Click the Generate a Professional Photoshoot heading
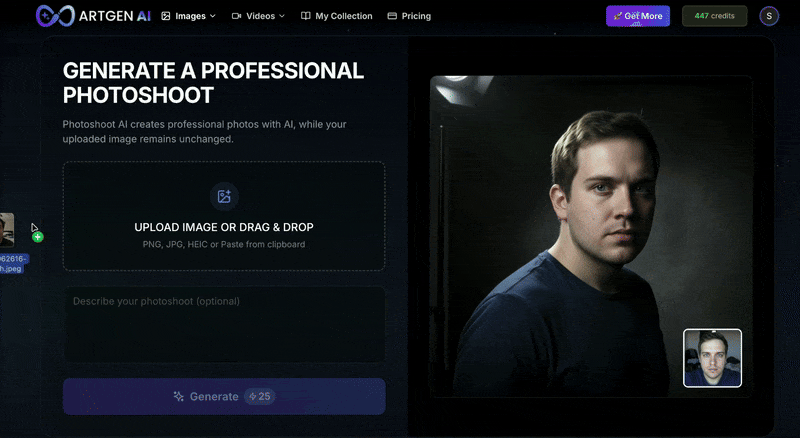Viewport: 800px width, 438px height. click(213, 83)
